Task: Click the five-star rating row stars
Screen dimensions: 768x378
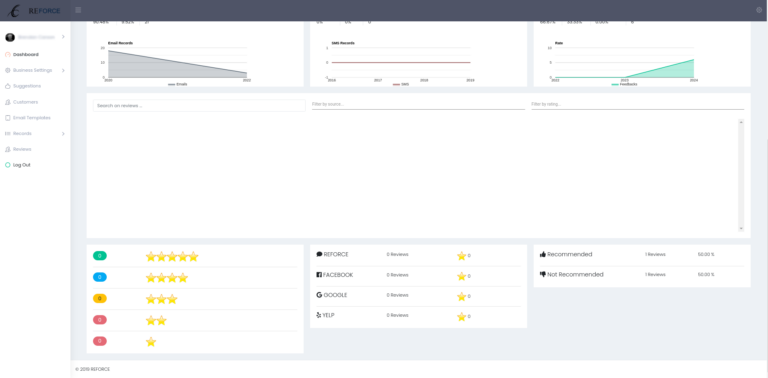Action: click(172, 256)
